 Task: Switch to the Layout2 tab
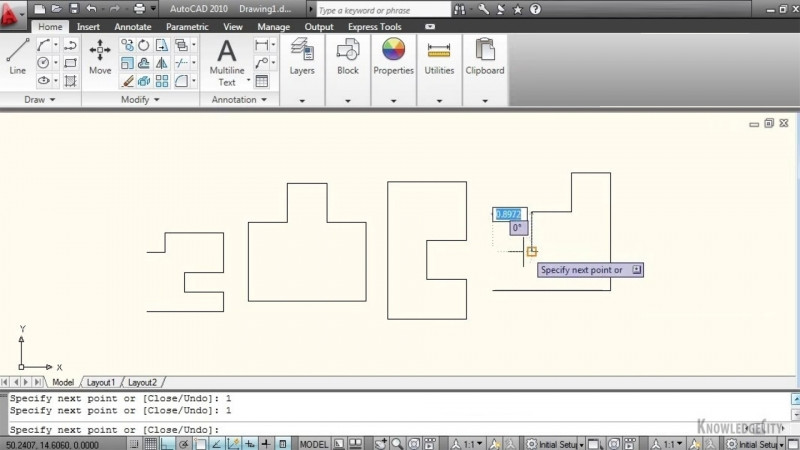pyautogui.click(x=142, y=382)
